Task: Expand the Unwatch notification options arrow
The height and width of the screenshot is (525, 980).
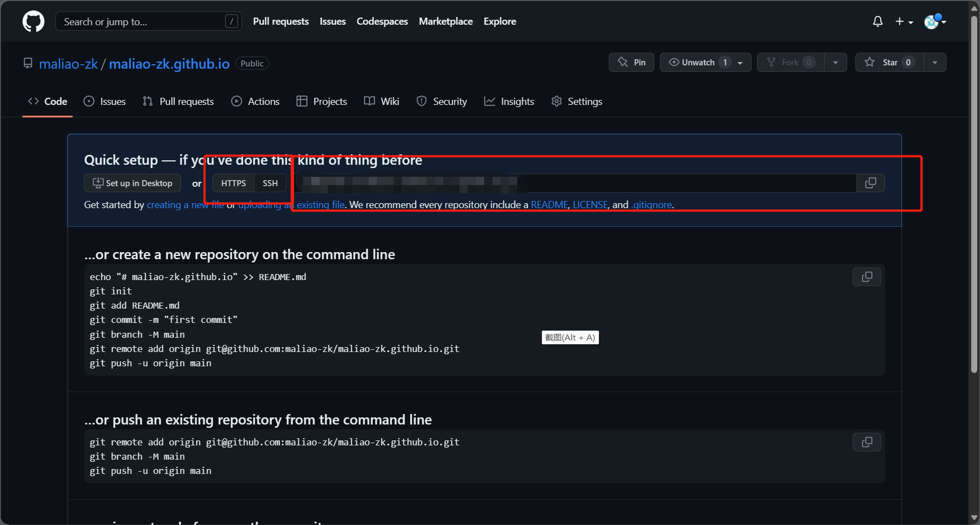Action: pos(741,63)
